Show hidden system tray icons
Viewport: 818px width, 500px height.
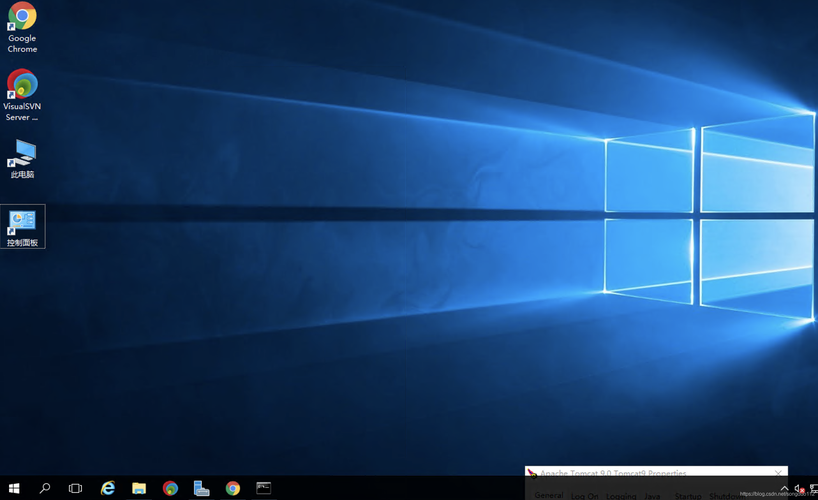784,489
